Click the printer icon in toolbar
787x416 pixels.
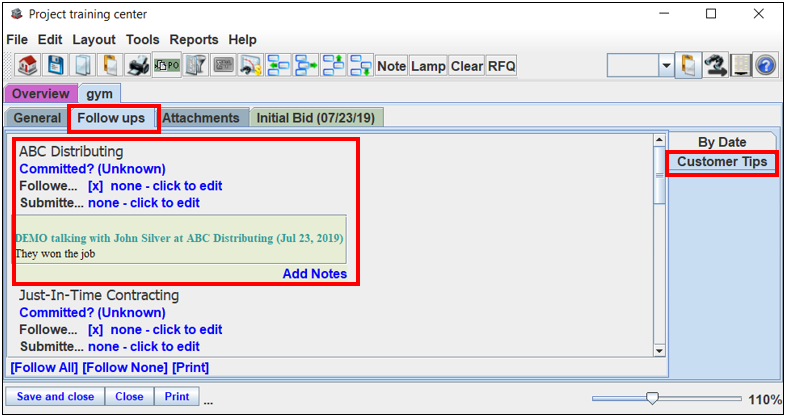(x=137, y=66)
